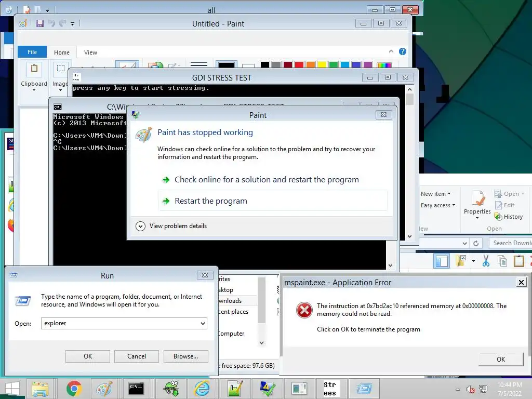Image resolution: width=532 pixels, height=399 pixels.
Task: Choose the green color swatch in Paint
Action: [334, 64]
